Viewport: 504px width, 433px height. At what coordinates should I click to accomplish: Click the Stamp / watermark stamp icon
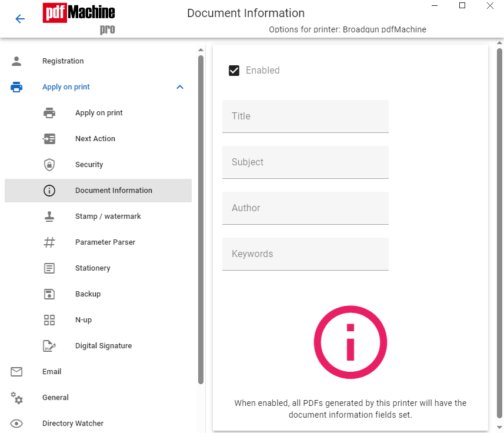tap(49, 216)
